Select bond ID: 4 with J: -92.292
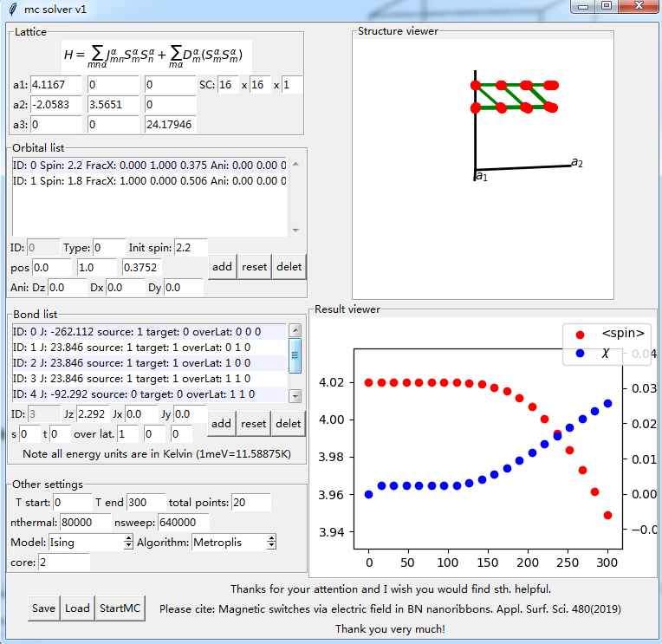Screen dimensions: 662x644 147,394
